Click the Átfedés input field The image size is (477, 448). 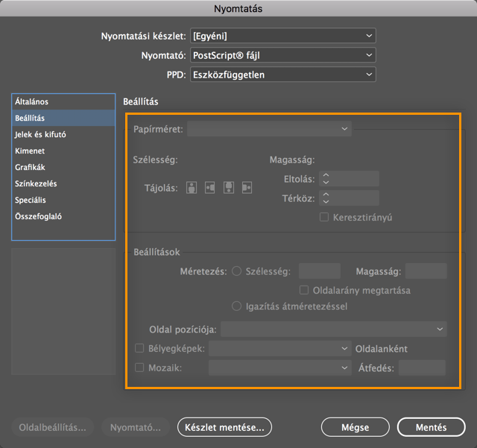422,367
